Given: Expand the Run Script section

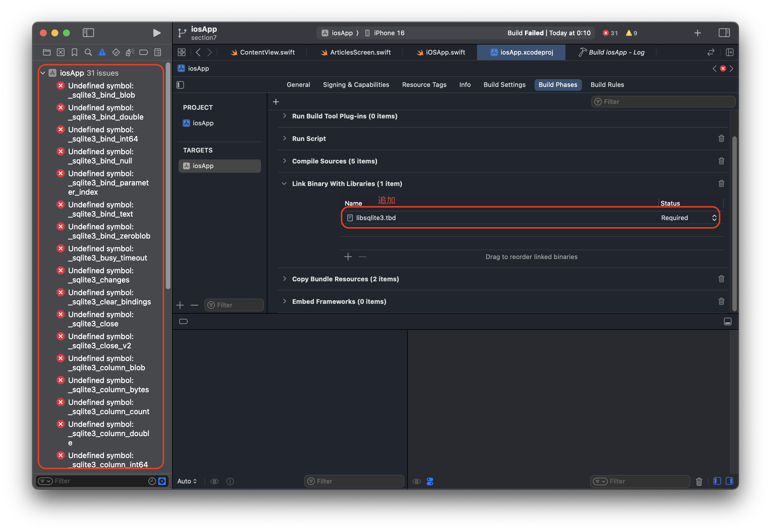Looking at the screenshot, I should pos(284,138).
